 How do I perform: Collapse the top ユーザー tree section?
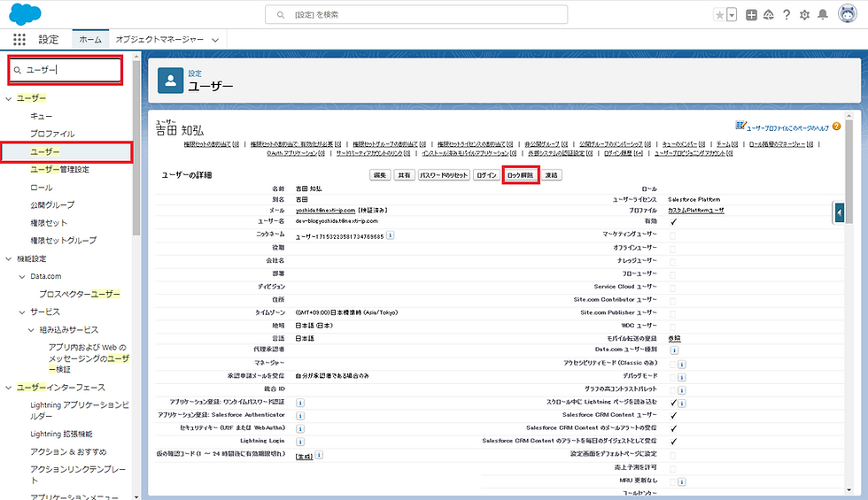coord(8,98)
